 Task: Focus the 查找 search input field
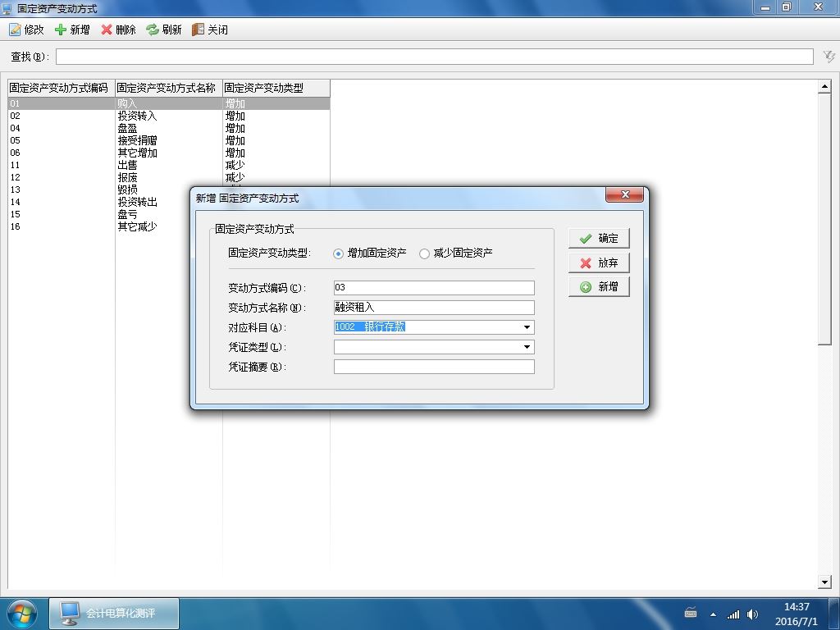[435, 57]
